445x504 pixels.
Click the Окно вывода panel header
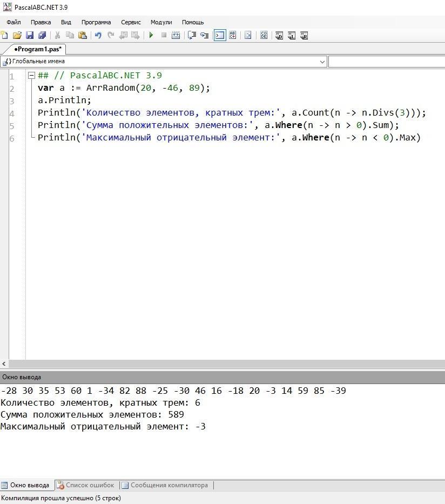pyautogui.click(x=223, y=377)
